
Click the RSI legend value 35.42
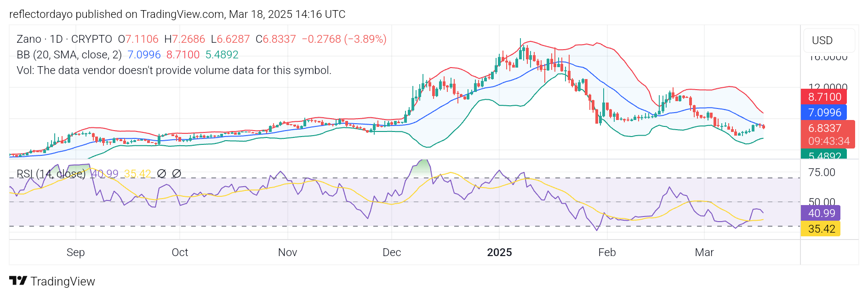[137, 174]
